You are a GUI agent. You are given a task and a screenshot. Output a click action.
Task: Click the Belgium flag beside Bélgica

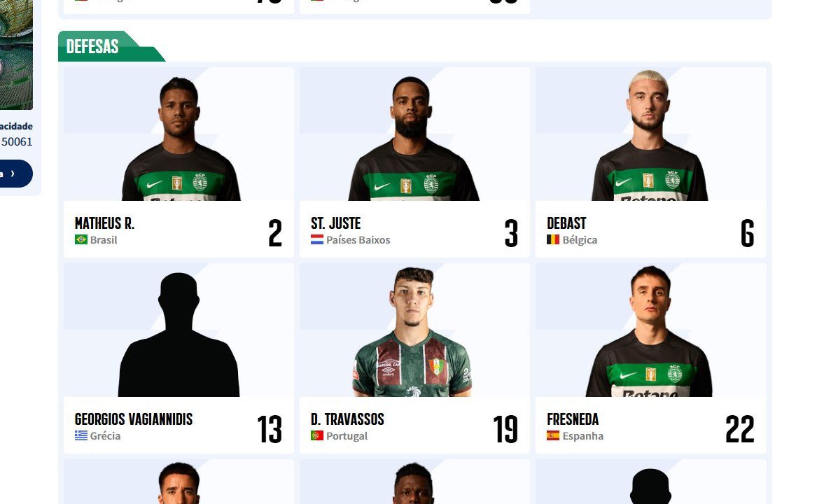553,239
